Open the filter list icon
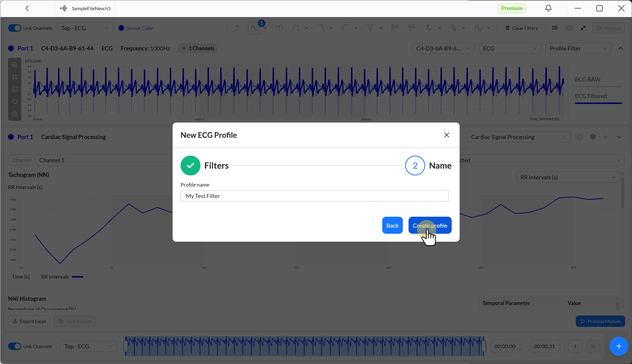 tap(555, 28)
